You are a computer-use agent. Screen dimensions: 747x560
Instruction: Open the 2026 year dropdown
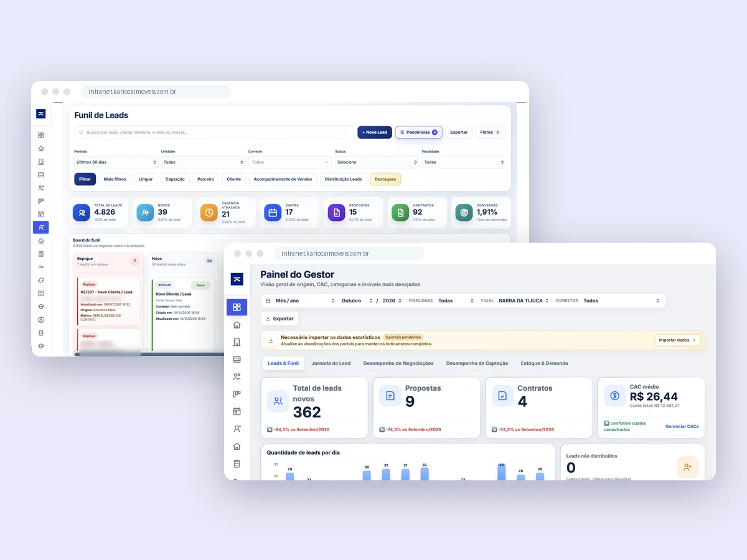(392, 301)
